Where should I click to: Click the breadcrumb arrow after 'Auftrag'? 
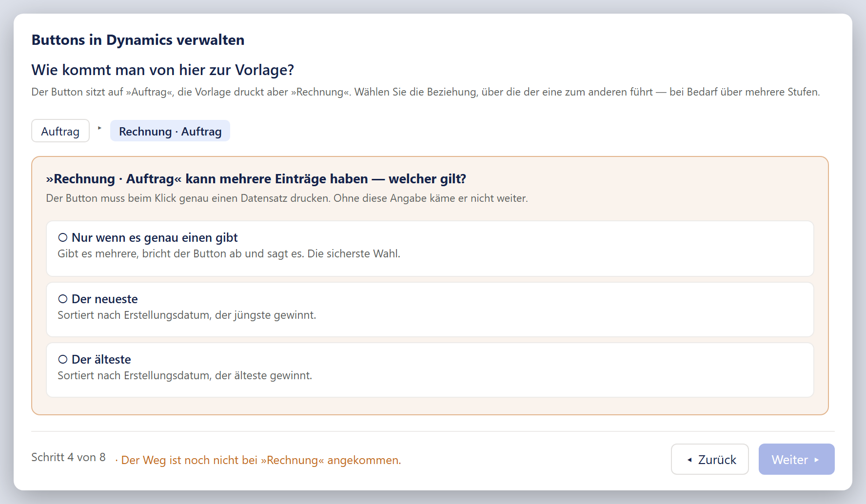[x=99, y=128]
